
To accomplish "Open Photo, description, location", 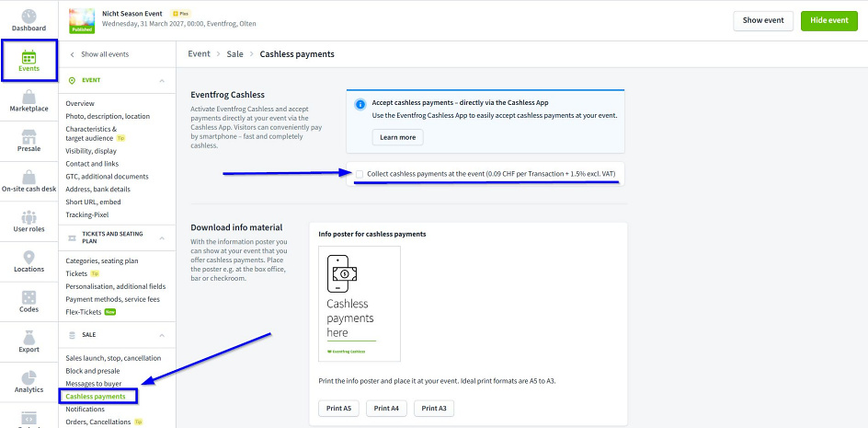I will [x=108, y=116].
